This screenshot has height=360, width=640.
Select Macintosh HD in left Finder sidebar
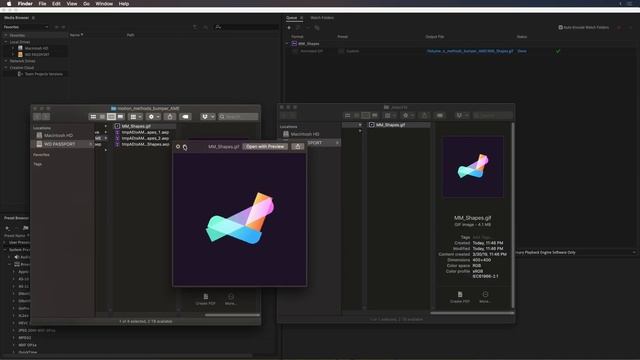(x=58, y=135)
